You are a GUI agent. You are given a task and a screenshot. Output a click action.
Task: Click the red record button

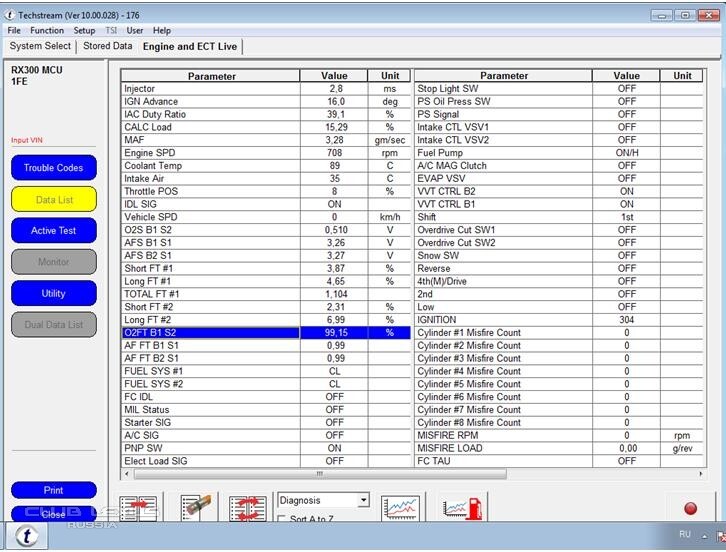(x=689, y=508)
